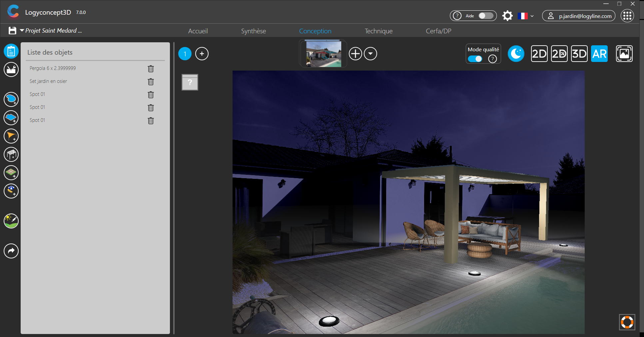The width and height of the screenshot is (644, 337).
Task: Select Set jardin en osier in list
Action: click(48, 81)
